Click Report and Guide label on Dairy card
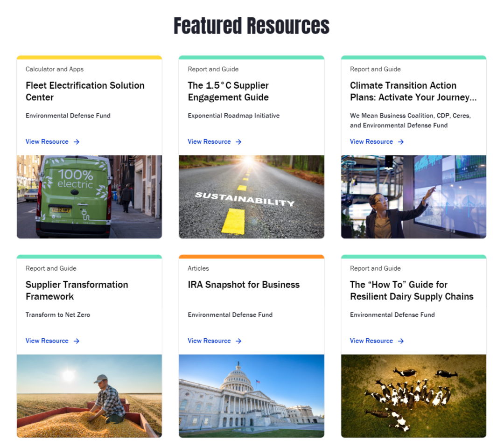Image resolution: width=504 pixels, height=447 pixels. 375,268
